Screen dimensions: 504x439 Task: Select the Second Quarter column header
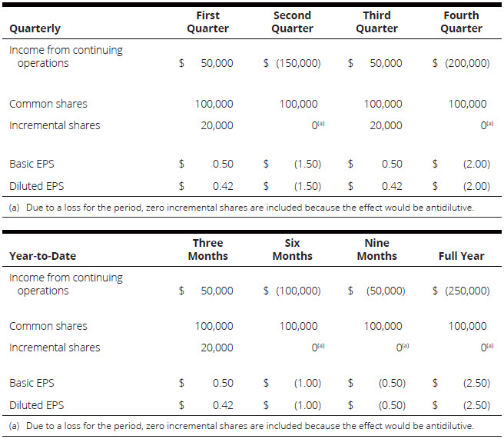[292, 22]
